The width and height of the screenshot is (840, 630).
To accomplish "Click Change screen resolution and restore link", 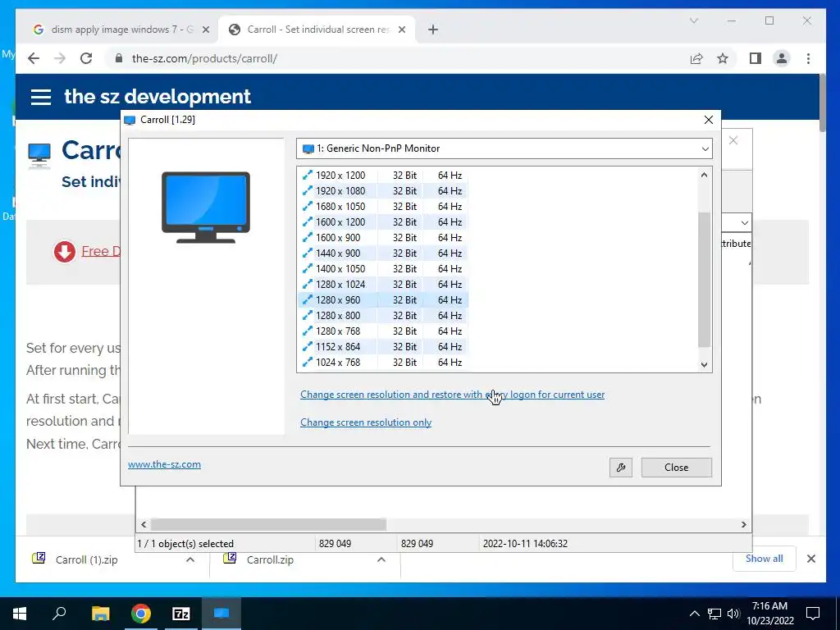I will pos(452,395).
